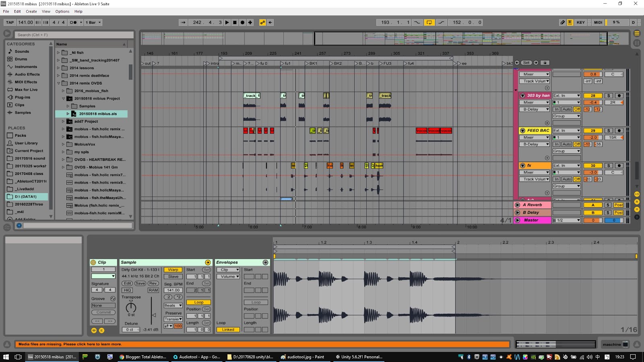Open the Edit menu

[x=17, y=12]
